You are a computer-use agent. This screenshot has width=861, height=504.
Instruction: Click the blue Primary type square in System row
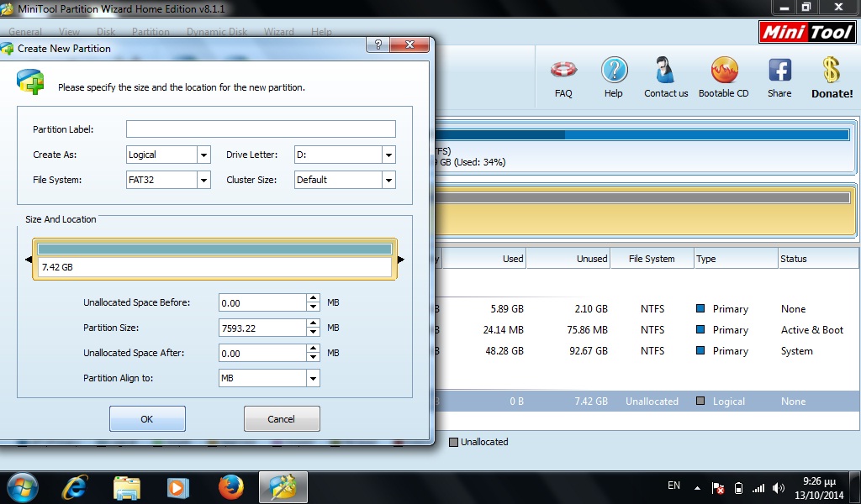pos(700,350)
